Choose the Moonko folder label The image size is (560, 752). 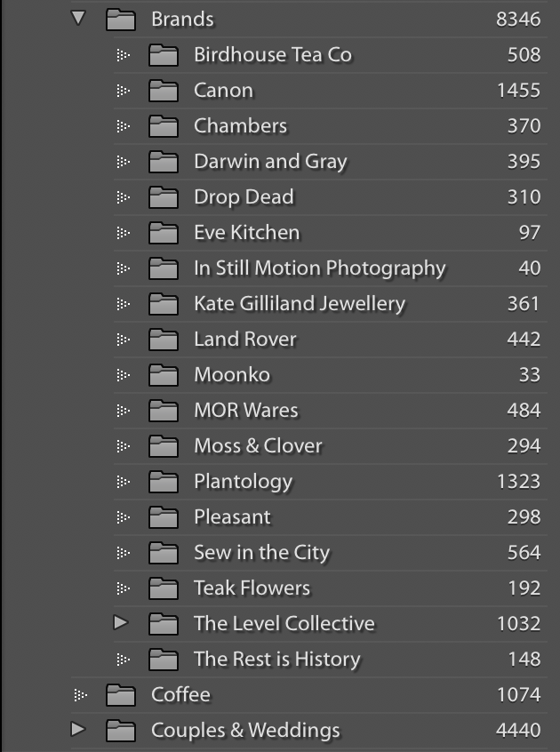232,374
